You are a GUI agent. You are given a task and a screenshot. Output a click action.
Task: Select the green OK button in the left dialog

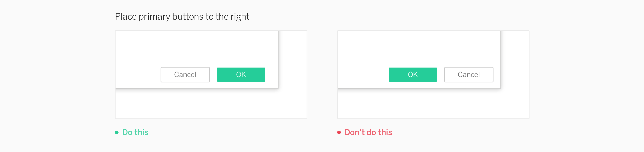[x=241, y=74]
